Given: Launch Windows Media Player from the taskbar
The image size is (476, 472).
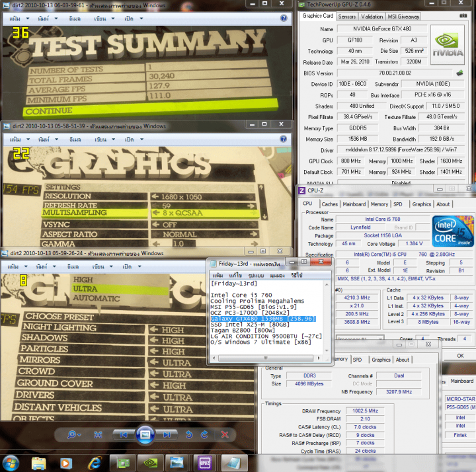Looking at the screenshot, I should pos(65,463).
